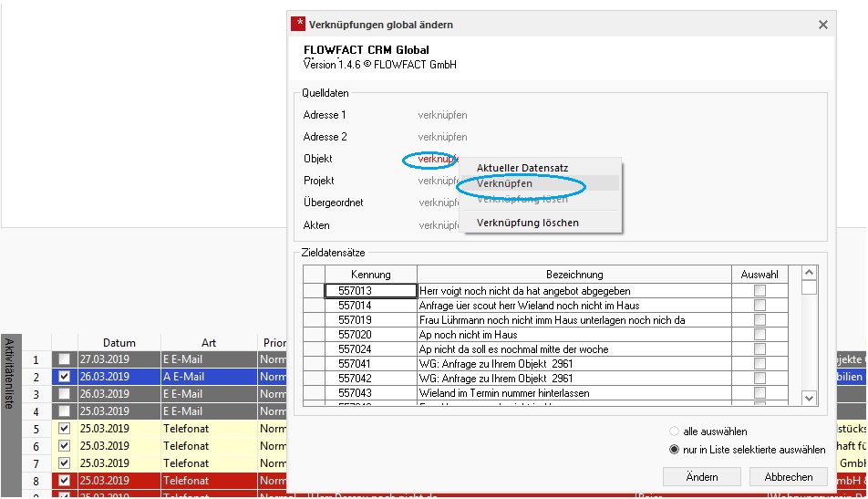This screenshot has width=868, height=499.
Task: Click 'verknüpfen' link next to Adresse 2
Action: click(442, 137)
